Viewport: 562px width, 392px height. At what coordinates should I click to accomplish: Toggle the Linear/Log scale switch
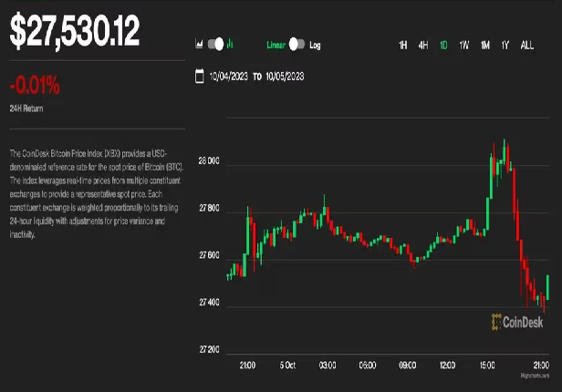click(x=297, y=44)
